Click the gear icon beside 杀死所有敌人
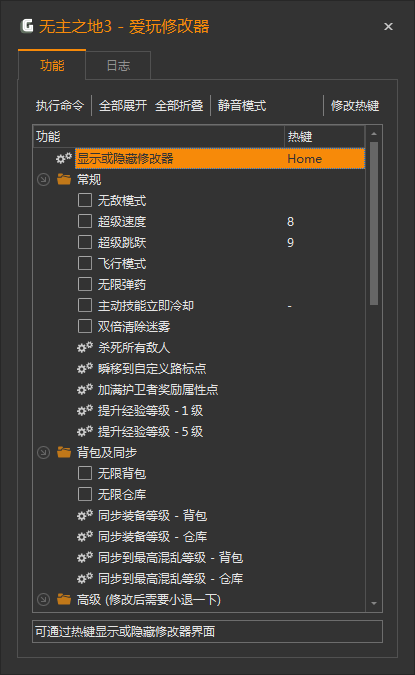 pyautogui.click(x=85, y=347)
